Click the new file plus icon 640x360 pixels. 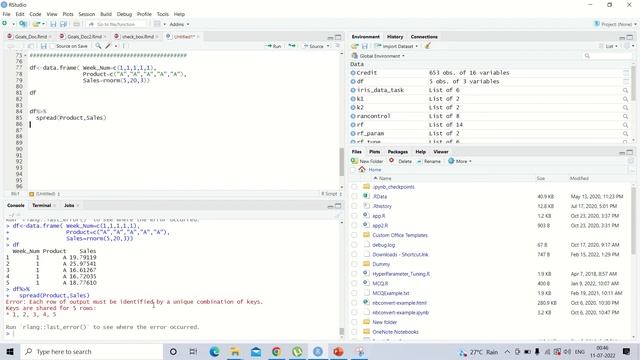pos(5,24)
